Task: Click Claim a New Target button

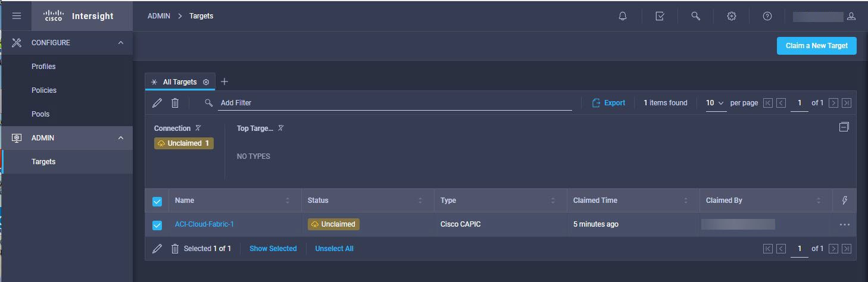Action: pos(816,46)
